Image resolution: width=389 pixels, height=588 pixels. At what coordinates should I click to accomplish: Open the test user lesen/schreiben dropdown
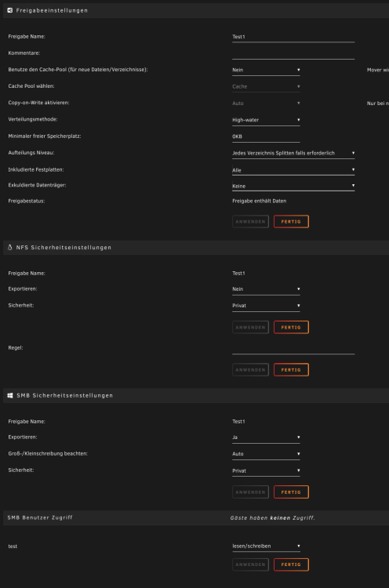point(266,546)
